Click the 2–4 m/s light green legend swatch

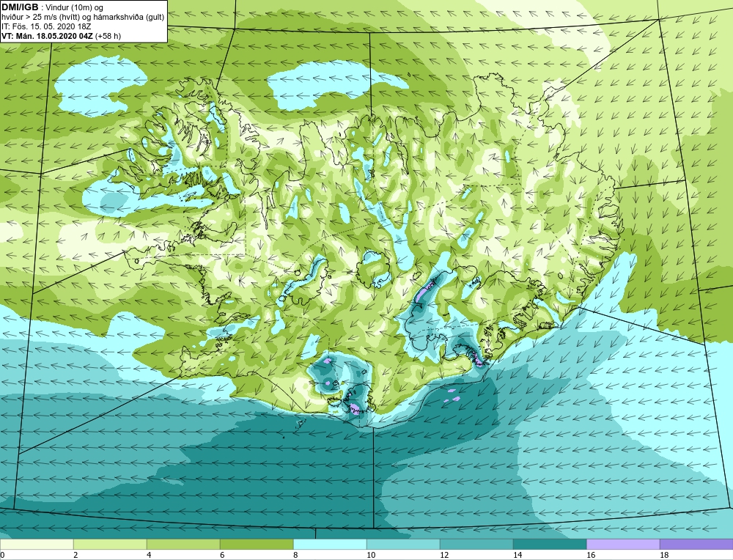tap(111, 544)
